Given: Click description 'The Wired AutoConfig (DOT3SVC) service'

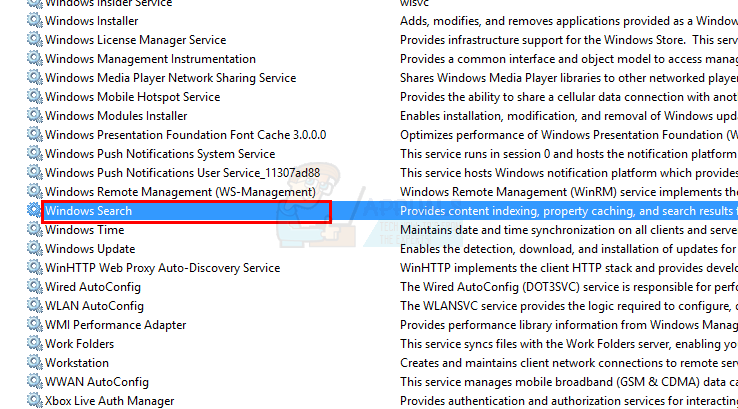Looking at the screenshot, I should click(569, 287).
